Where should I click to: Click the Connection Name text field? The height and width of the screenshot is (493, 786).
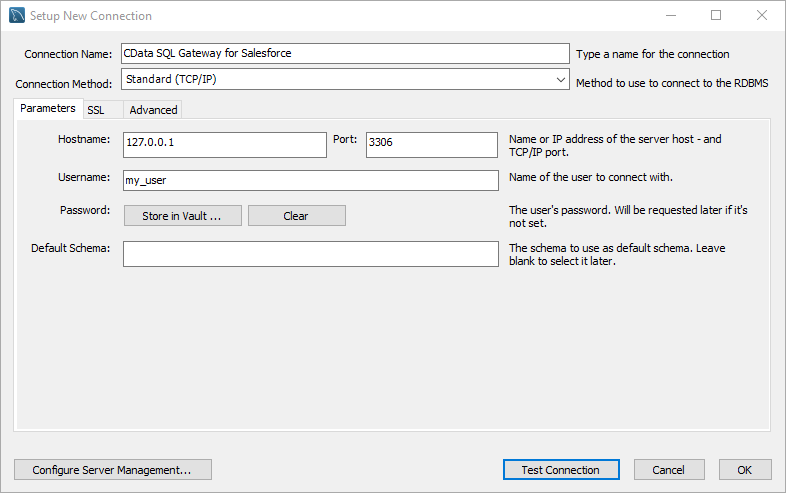(x=344, y=54)
